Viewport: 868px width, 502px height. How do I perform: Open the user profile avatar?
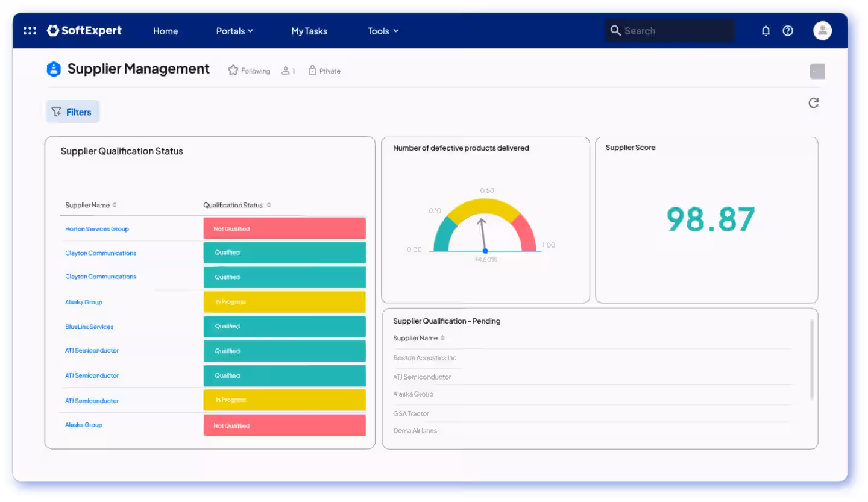(822, 30)
